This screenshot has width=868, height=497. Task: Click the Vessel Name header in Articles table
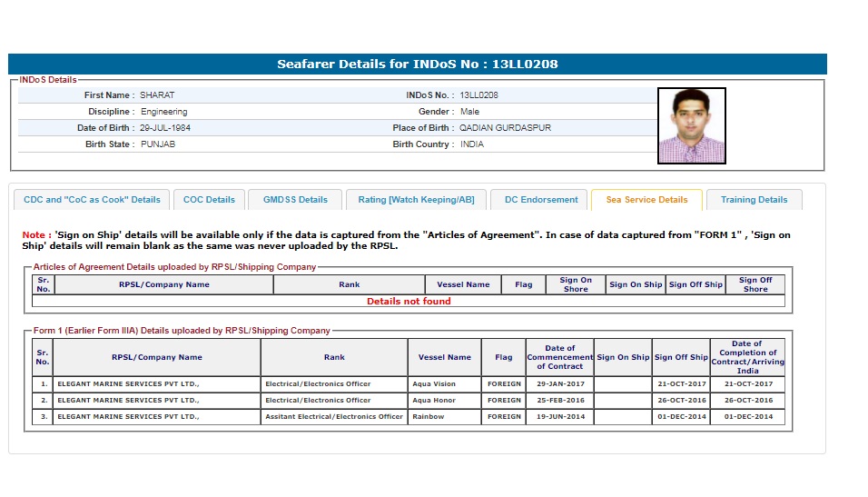pos(463,284)
